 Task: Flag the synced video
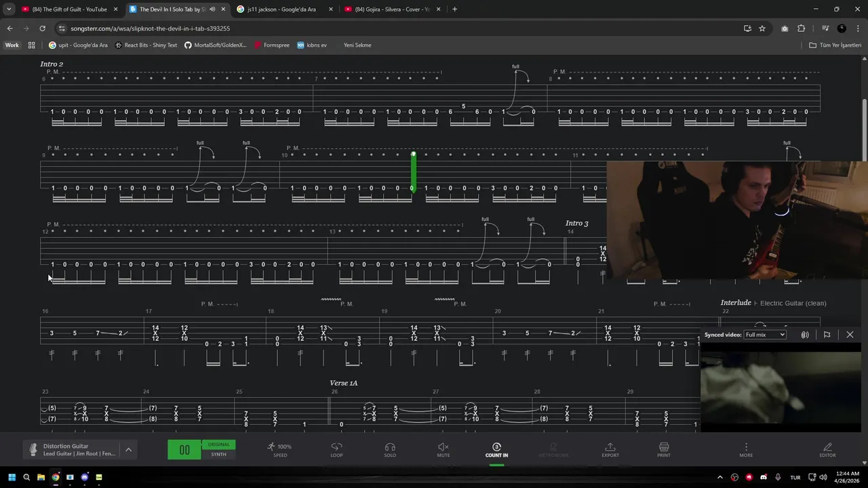click(827, 335)
